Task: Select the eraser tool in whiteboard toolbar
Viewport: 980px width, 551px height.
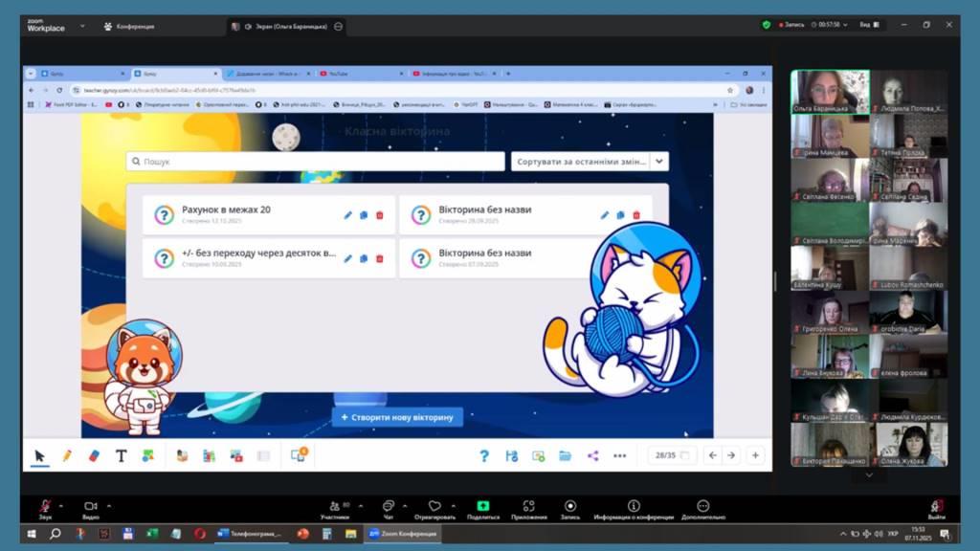Action: pos(94,456)
